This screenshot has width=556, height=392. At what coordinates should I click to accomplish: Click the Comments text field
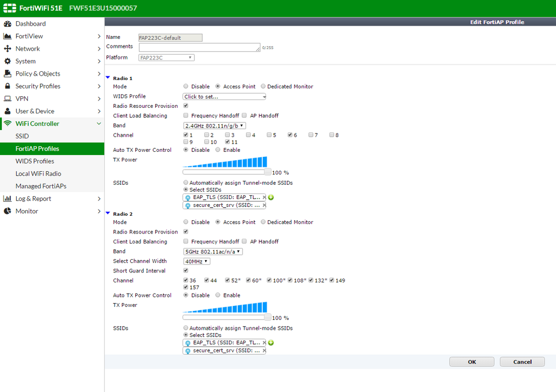(x=200, y=47)
